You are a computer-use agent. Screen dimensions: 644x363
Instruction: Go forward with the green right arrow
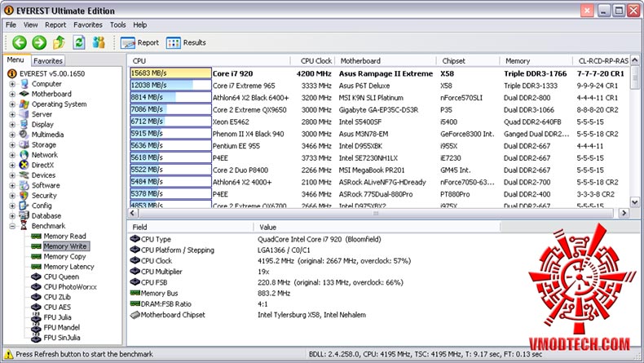[39, 42]
